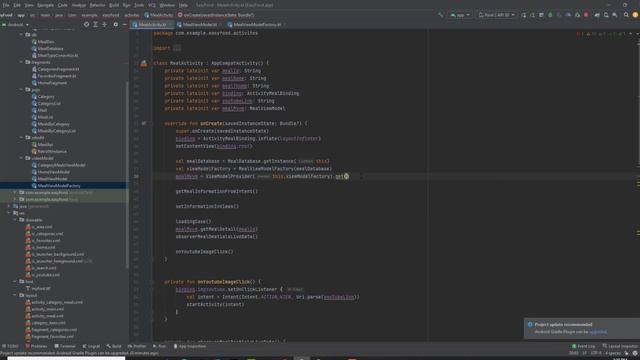Open the Profiler tool window
Image resolution: width=640 pixels, height=360 pixels.
(x=137, y=346)
